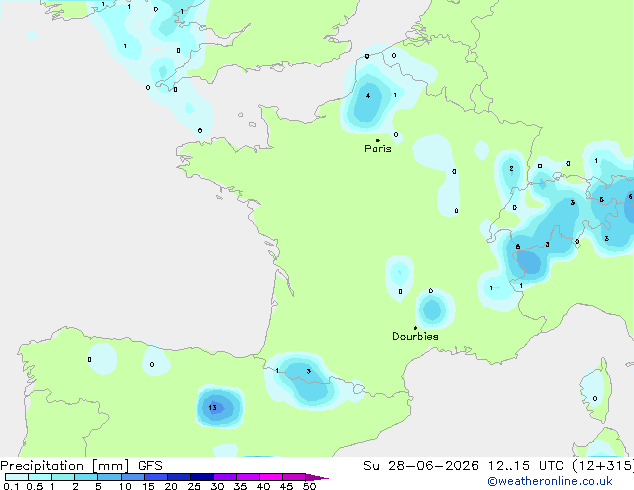The image size is (634, 490).
Task: Click the 2 mm value in eastern France
Action: point(511,169)
